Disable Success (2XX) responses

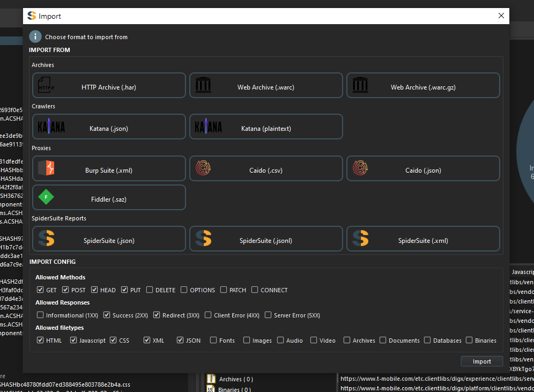[107, 315]
